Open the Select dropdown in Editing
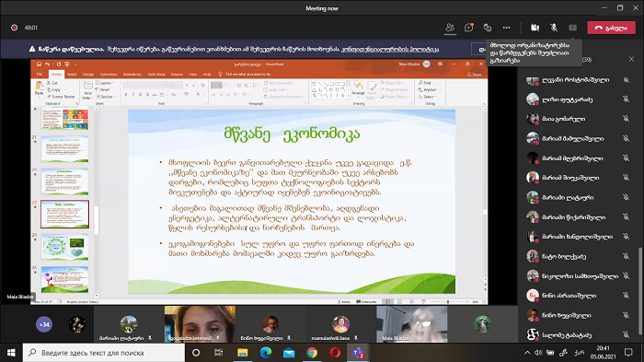 [x=426, y=97]
